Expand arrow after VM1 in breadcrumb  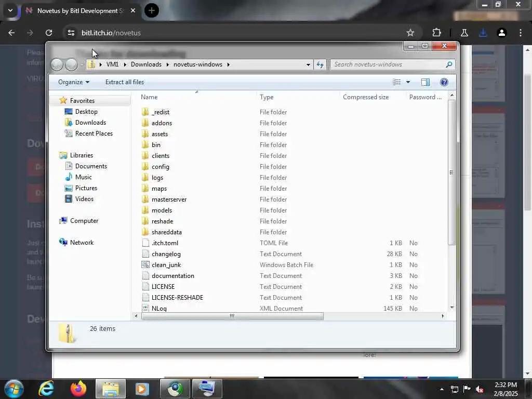click(125, 64)
